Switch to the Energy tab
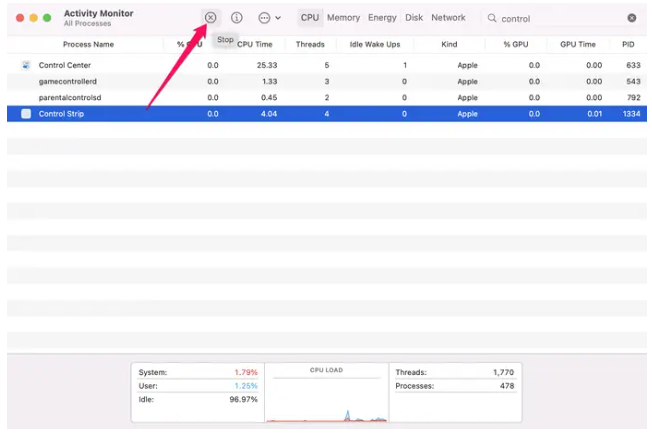This screenshot has width=652, height=433. click(382, 17)
